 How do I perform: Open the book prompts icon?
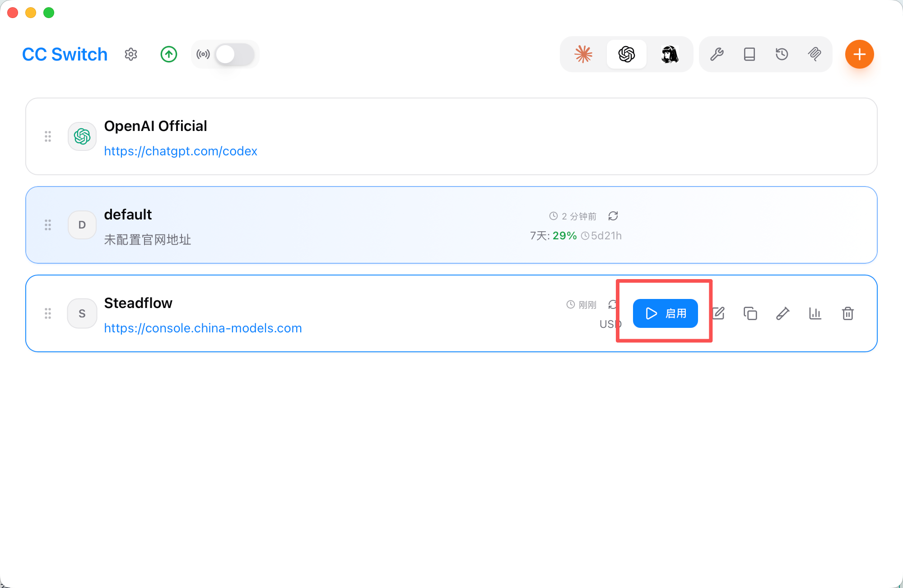[749, 54]
